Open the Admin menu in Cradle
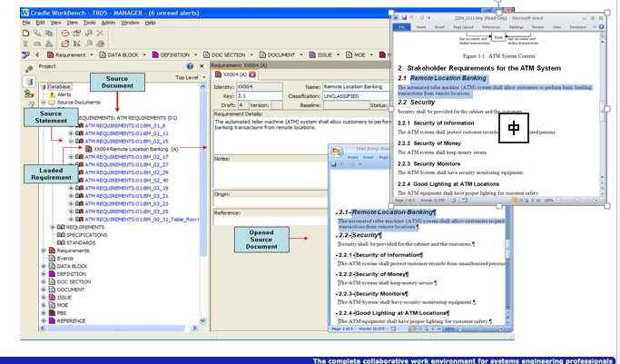Screen dimensions: 620x364 pyautogui.click(x=108, y=23)
